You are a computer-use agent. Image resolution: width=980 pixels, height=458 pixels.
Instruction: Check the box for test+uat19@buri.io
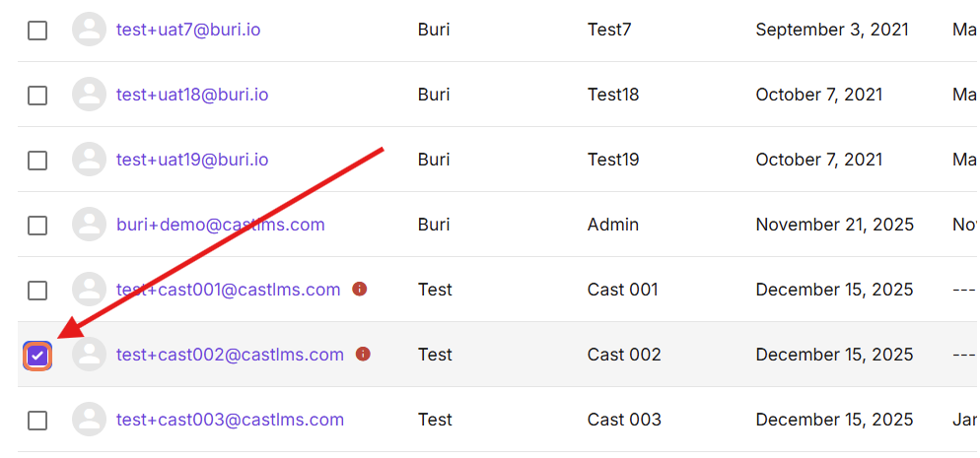tap(37, 161)
